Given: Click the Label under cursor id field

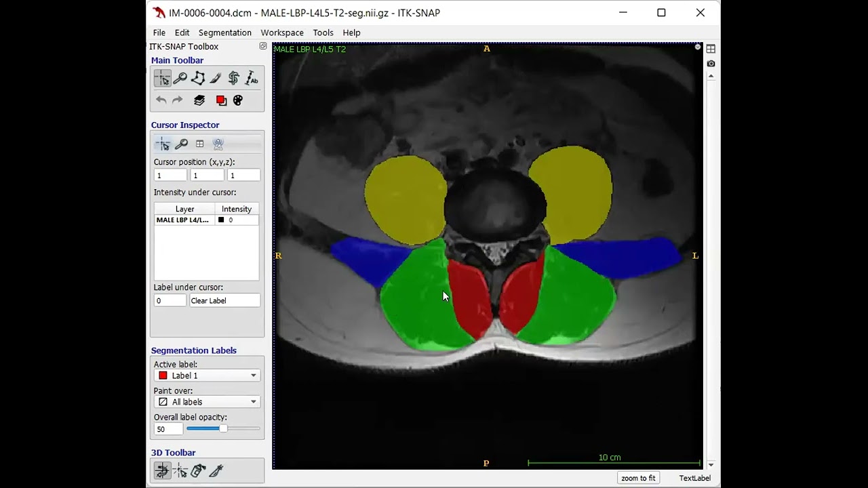Looking at the screenshot, I should pyautogui.click(x=170, y=301).
